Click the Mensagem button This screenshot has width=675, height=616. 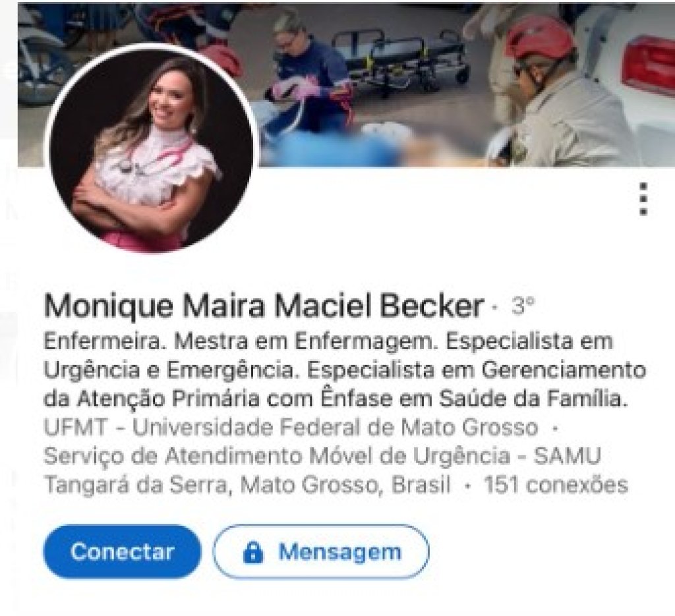click(321, 551)
